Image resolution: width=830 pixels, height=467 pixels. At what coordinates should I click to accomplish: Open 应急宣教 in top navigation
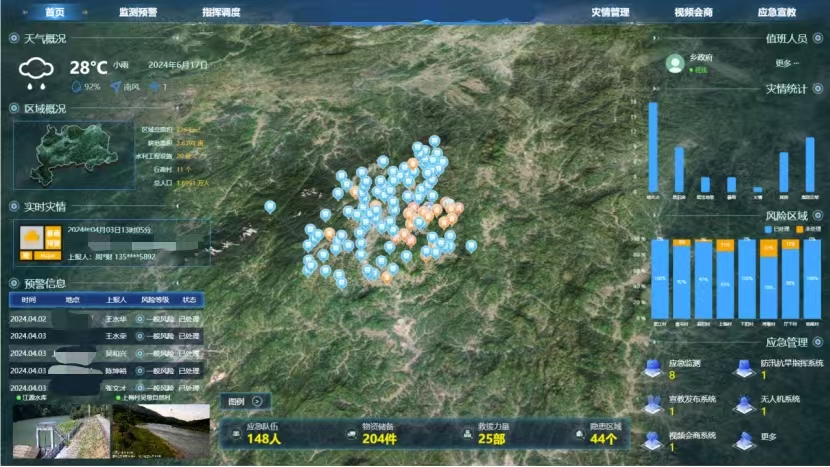coord(777,12)
